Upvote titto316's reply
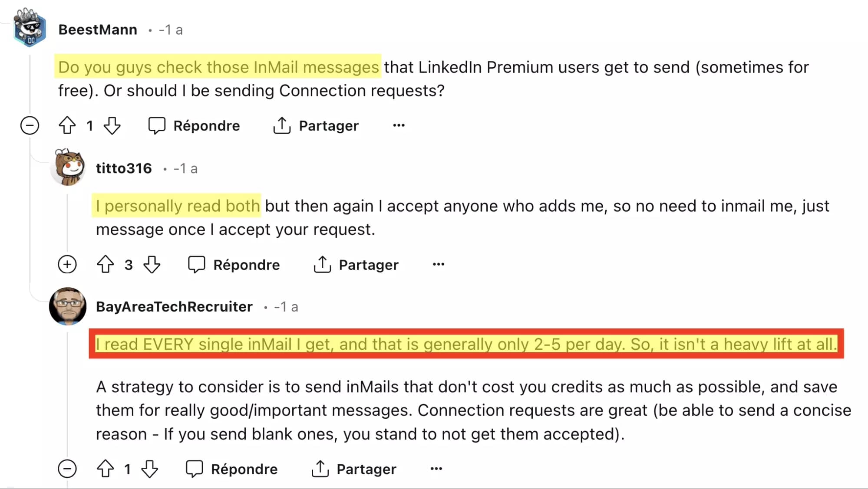 tap(106, 265)
